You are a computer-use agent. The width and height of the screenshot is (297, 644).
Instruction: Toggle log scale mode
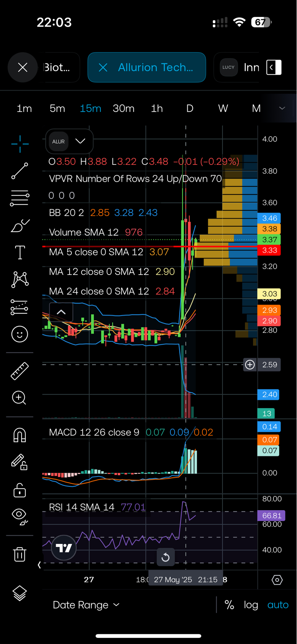click(x=251, y=605)
